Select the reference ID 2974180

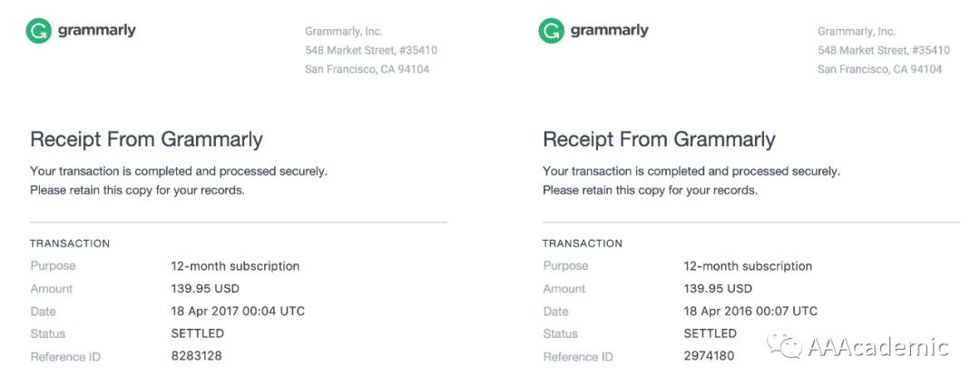tap(709, 356)
